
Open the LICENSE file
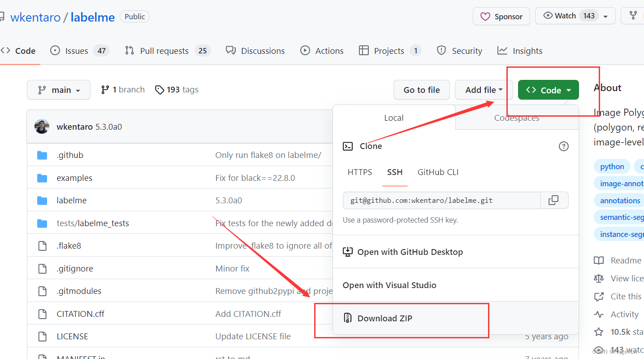(73, 337)
